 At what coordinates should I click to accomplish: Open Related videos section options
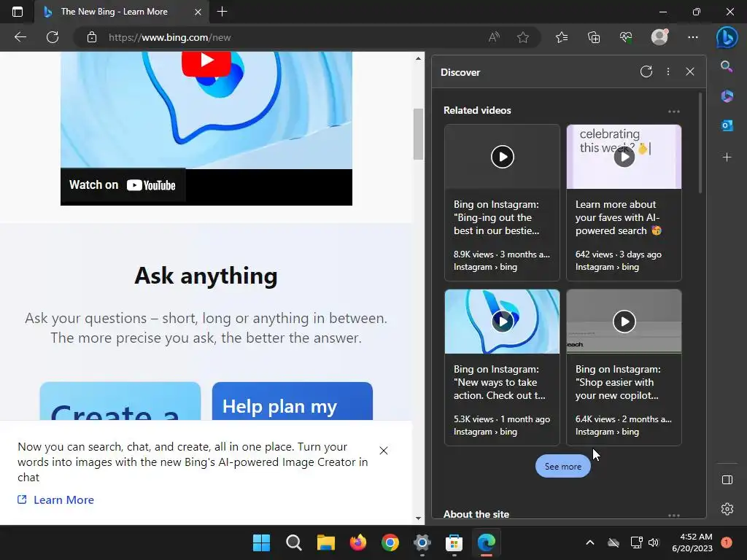click(x=673, y=112)
